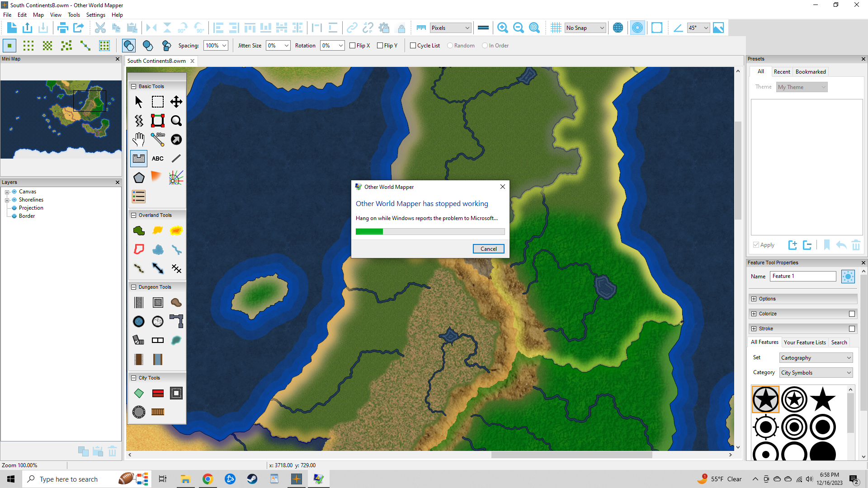Expand the Options section

tap(754, 299)
